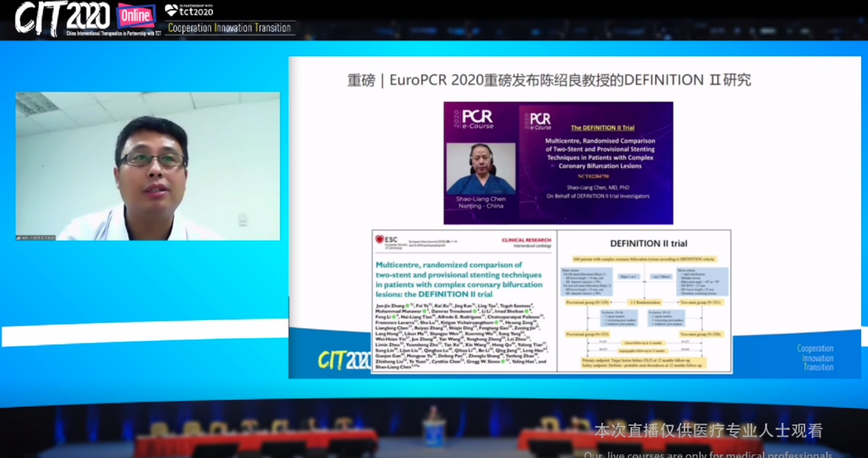Click the pink Online badge

point(135,16)
